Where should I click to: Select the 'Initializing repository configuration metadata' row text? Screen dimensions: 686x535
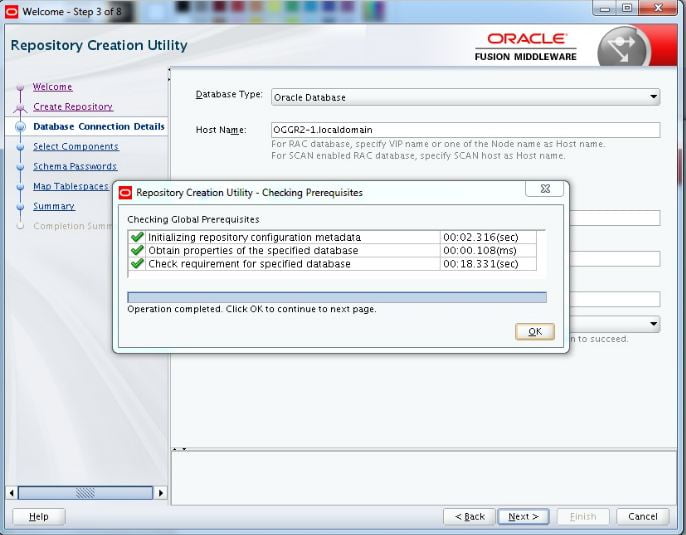[254, 237]
